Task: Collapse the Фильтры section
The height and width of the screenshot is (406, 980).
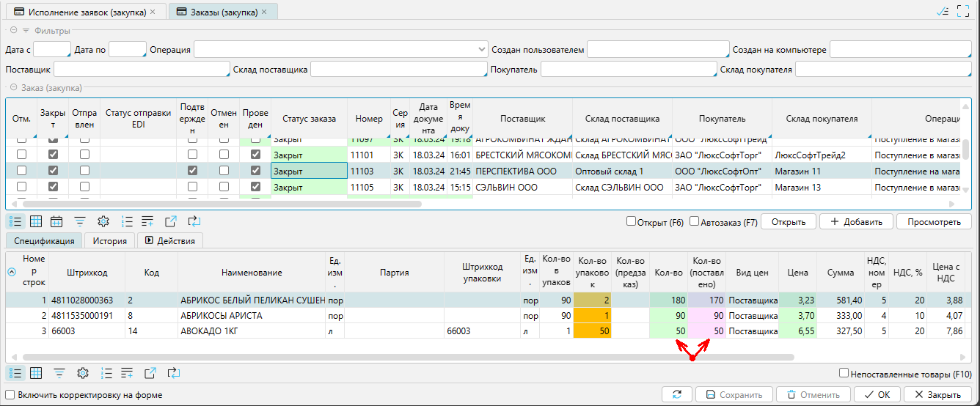Action: [x=13, y=31]
